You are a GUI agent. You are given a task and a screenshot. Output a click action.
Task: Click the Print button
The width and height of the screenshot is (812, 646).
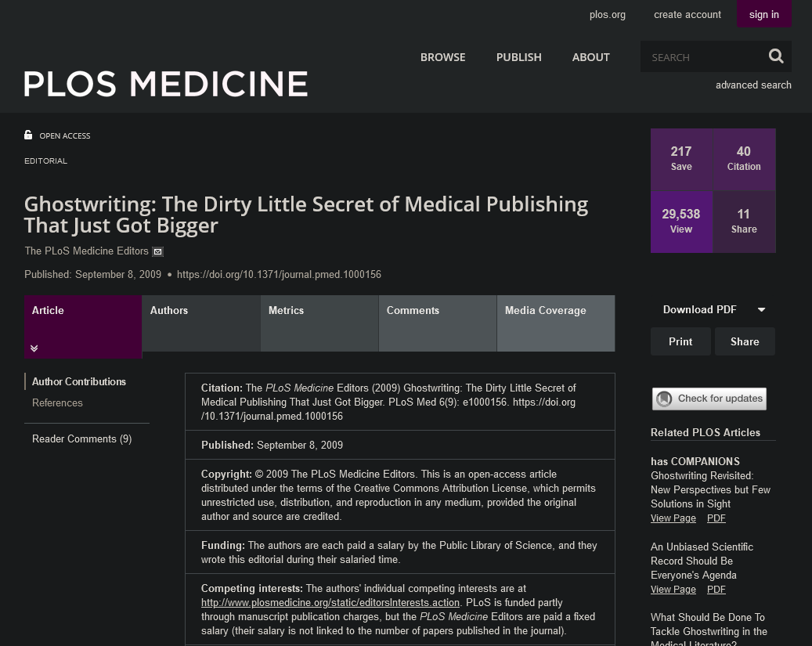tap(680, 341)
